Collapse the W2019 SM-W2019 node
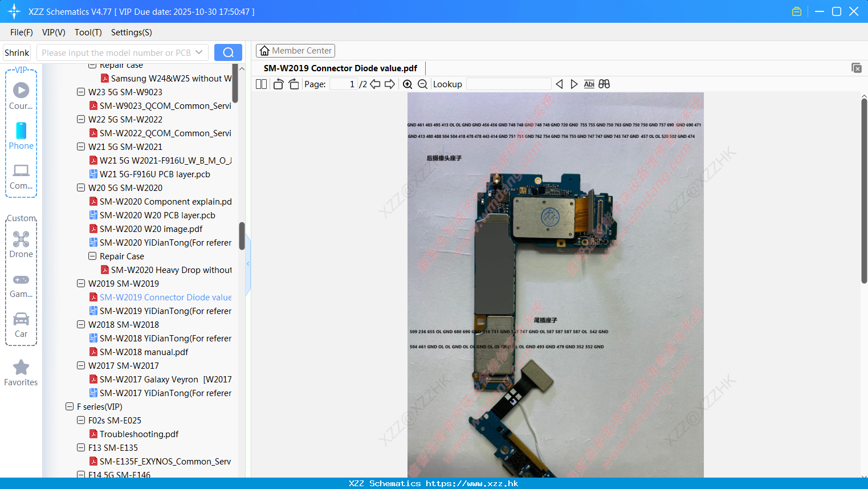The height and width of the screenshot is (489, 868). click(81, 283)
